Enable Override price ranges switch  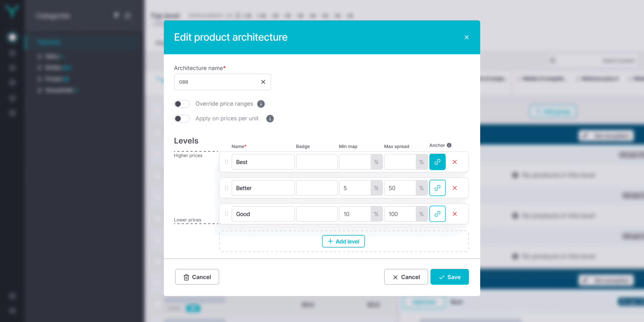click(182, 104)
